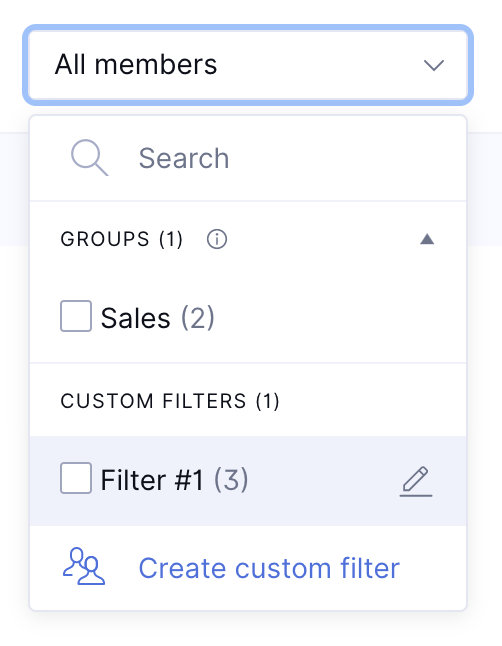Choose the Filter #1 entry label
The height and width of the screenshot is (646, 502).
click(152, 480)
